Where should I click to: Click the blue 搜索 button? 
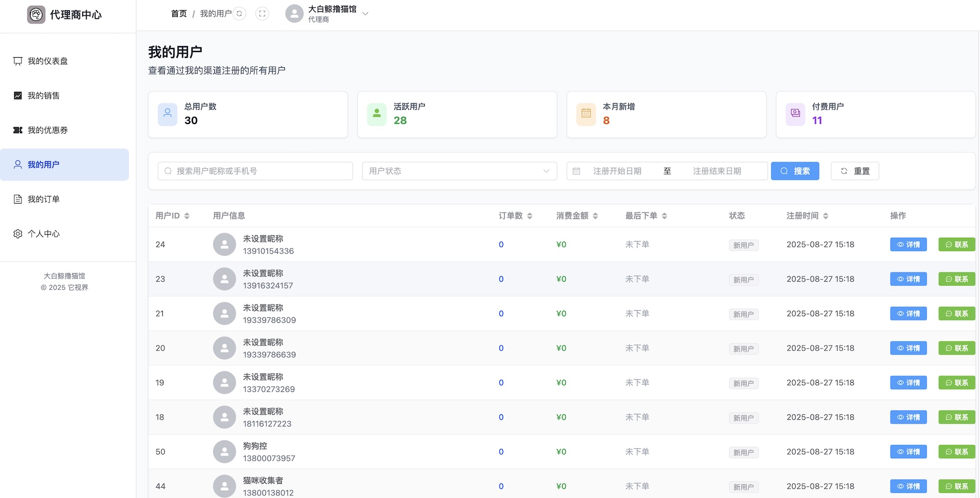pyautogui.click(x=795, y=171)
